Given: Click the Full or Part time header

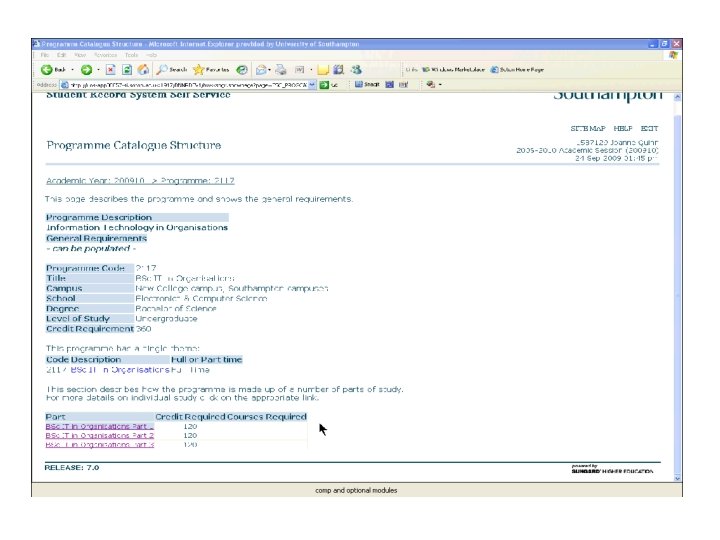Looking at the screenshot, I should click(206, 360).
